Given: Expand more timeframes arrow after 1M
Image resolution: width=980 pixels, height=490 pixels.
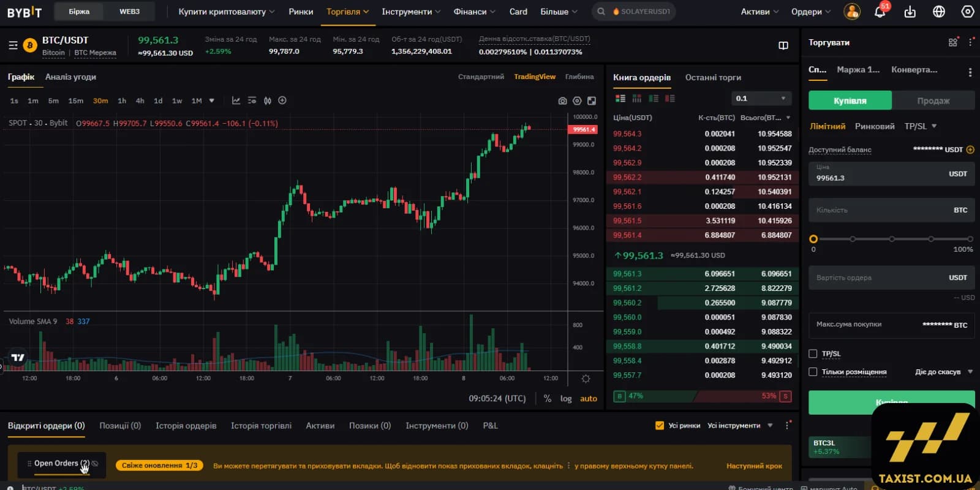Looking at the screenshot, I should tap(212, 100).
